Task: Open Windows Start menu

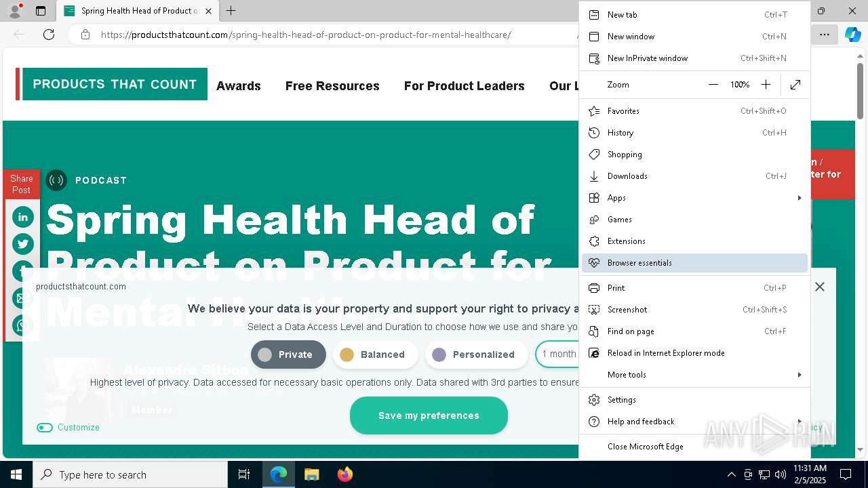Action: click(x=16, y=474)
